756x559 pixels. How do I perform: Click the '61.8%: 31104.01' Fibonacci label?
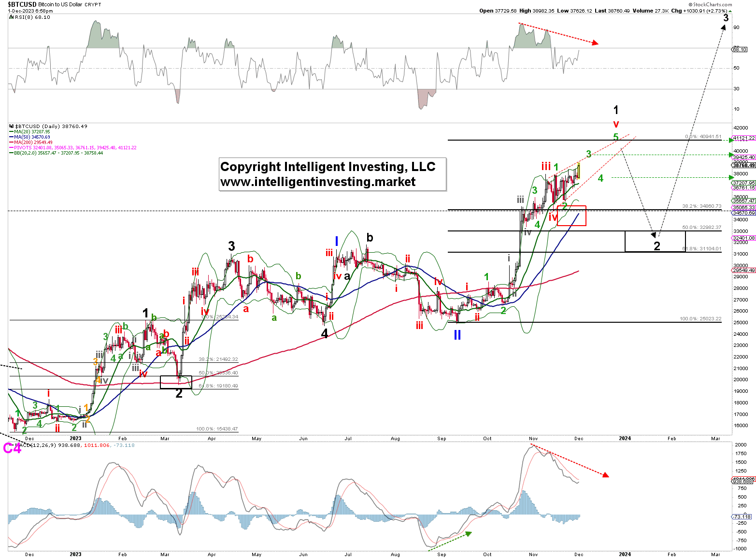702,248
